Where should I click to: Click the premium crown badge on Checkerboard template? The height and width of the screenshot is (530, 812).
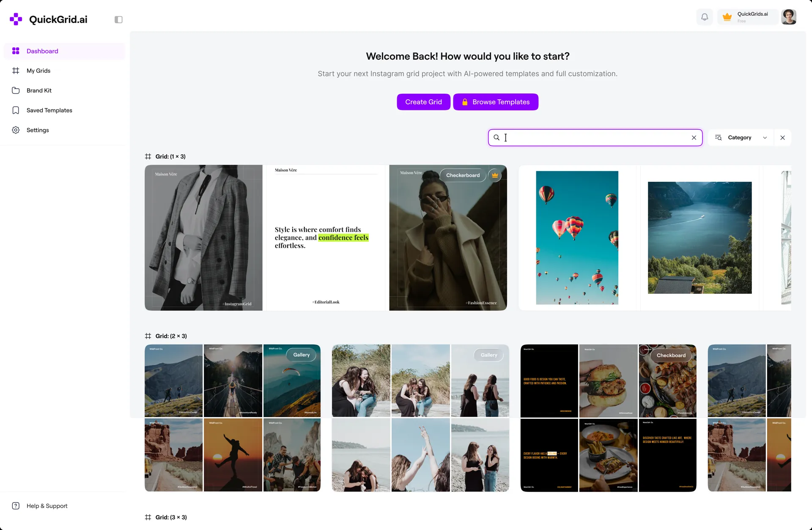(x=495, y=175)
